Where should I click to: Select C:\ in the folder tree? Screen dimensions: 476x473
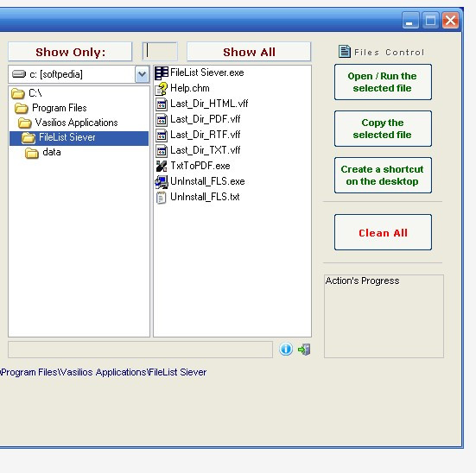tap(35, 93)
